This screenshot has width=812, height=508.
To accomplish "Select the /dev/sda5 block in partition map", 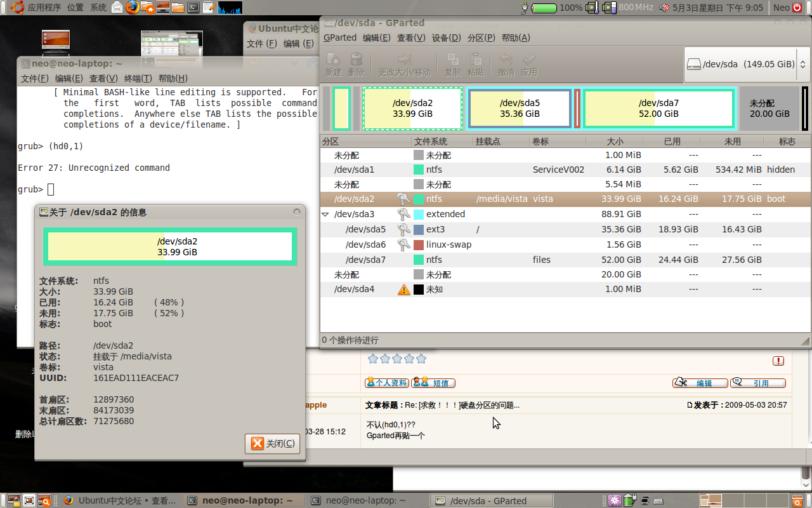I will tap(520, 109).
